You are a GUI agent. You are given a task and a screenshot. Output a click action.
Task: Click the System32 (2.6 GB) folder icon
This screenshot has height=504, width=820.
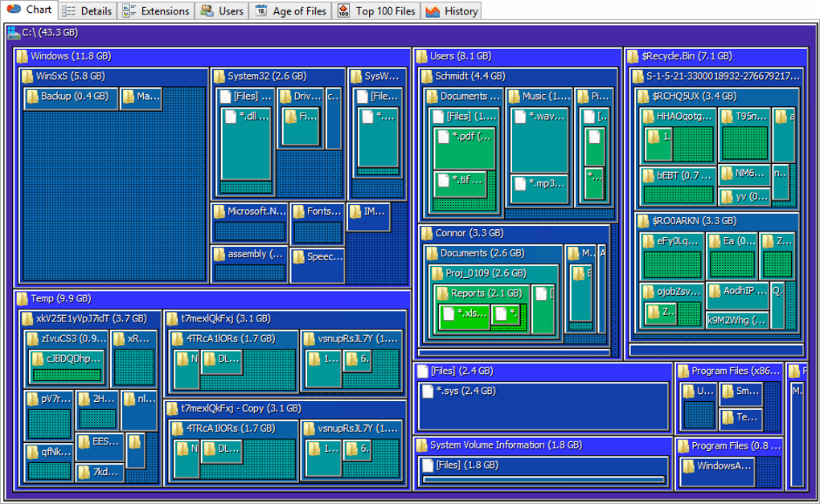coord(219,76)
